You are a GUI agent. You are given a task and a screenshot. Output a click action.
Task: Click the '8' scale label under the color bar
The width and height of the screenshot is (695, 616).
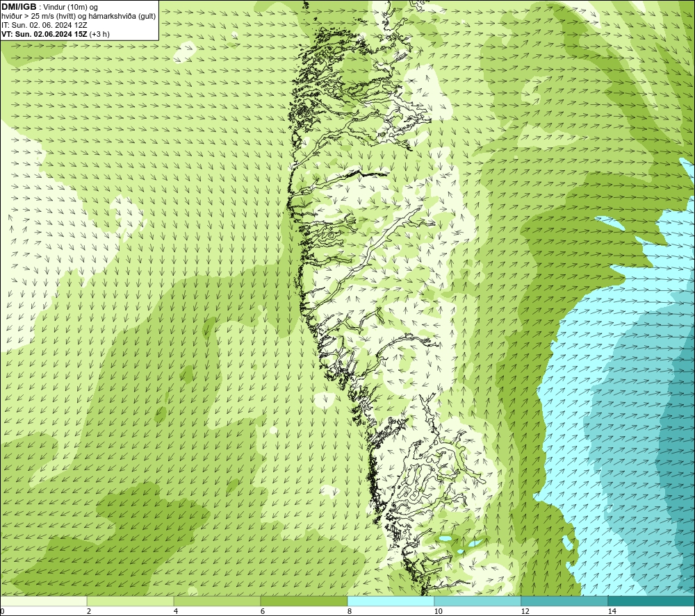coord(350,611)
